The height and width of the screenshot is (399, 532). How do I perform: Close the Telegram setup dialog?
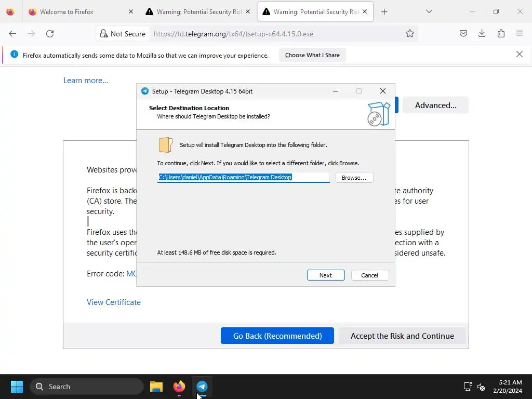(383, 91)
